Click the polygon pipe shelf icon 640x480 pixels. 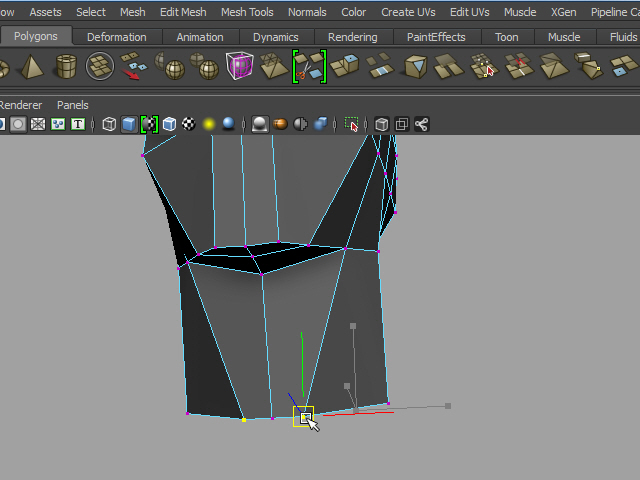[x=66, y=68]
